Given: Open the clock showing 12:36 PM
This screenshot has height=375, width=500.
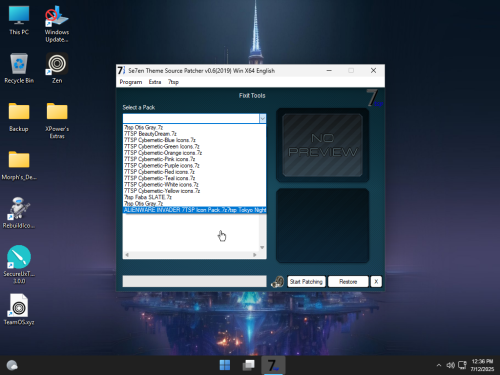Looking at the screenshot, I should pos(482,365).
